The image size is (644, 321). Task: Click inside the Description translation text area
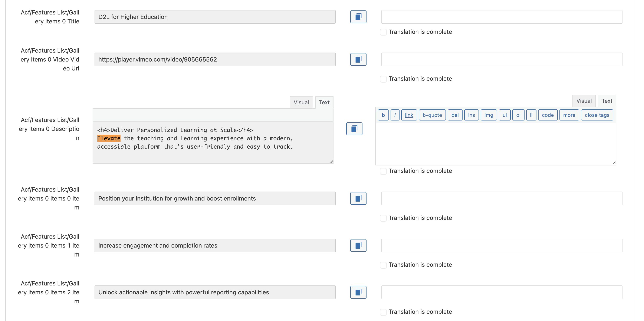[496, 144]
